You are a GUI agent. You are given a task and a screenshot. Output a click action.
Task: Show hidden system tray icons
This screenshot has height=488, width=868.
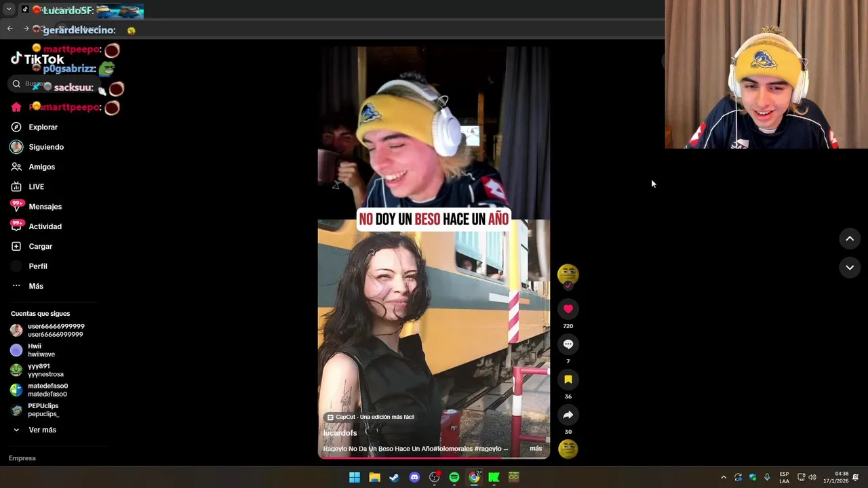(724, 477)
